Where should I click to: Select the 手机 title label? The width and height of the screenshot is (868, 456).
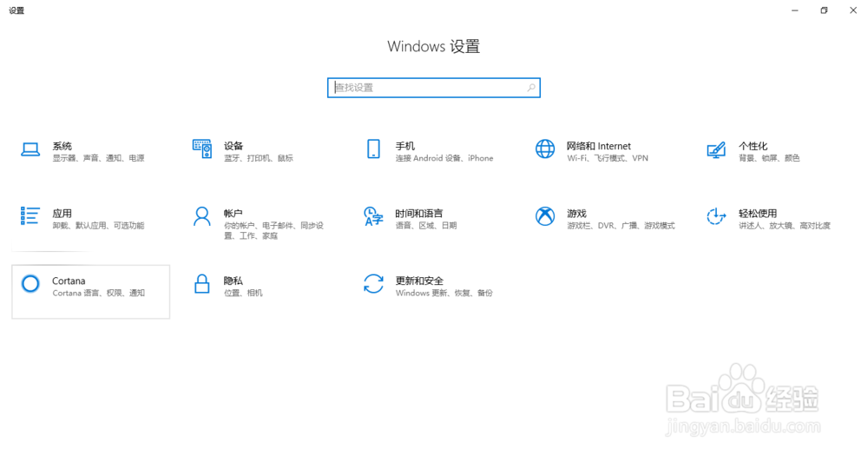point(405,146)
